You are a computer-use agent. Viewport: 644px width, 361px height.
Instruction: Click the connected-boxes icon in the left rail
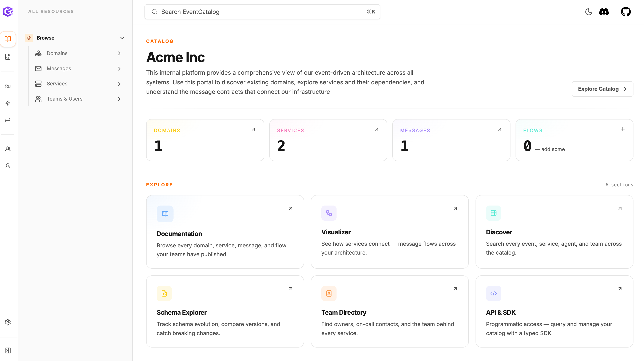(8, 86)
